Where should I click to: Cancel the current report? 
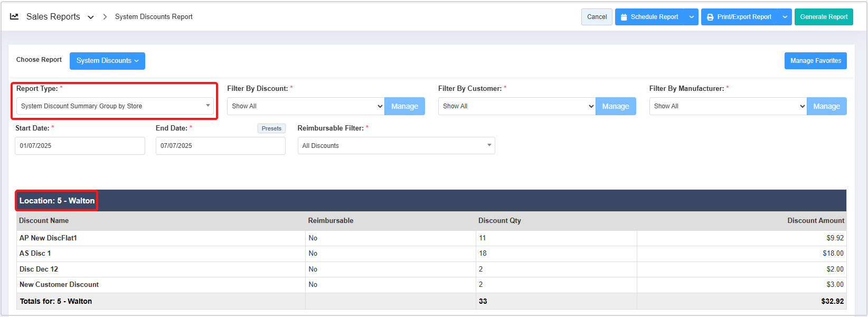[x=597, y=17]
